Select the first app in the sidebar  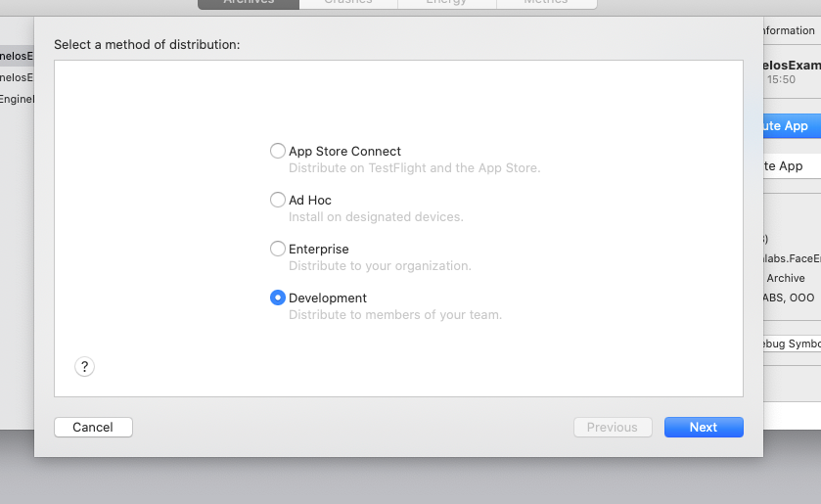coord(17,56)
